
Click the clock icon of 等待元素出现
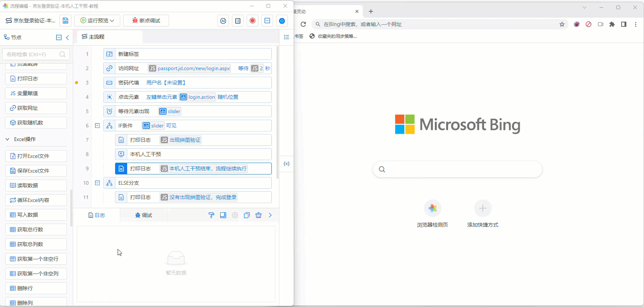click(x=110, y=111)
